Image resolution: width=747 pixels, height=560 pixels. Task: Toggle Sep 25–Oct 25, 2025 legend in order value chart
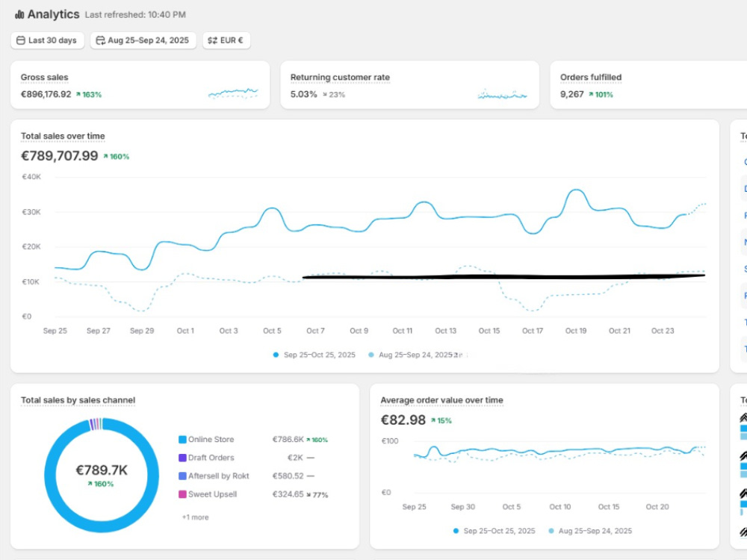(494, 531)
